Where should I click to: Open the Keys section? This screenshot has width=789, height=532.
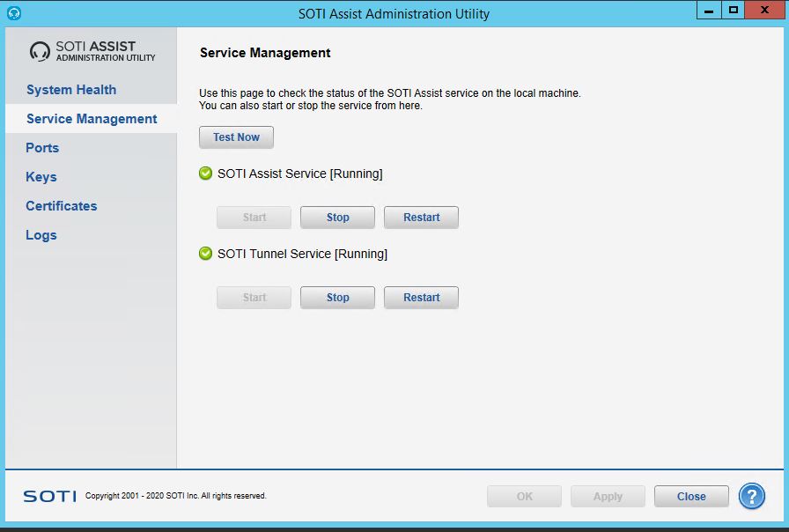tap(41, 177)
